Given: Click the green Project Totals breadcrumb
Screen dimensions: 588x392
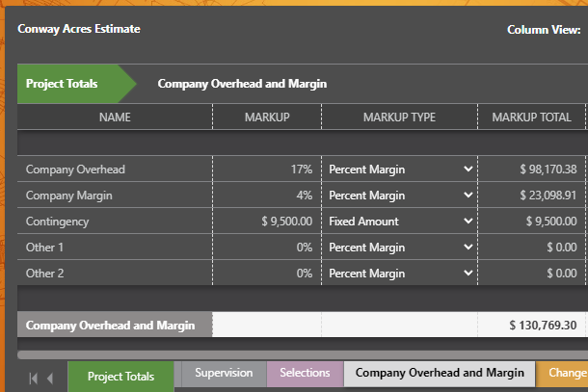Looking at the screenshot, I should (64, 84).
